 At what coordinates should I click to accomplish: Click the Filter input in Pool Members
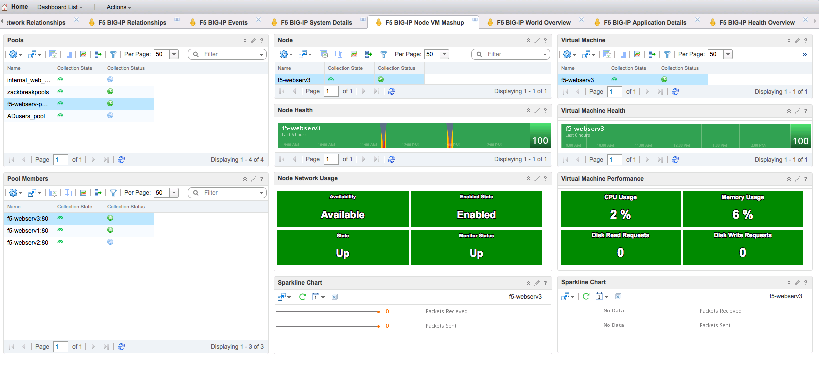click(x=228, y=193)
